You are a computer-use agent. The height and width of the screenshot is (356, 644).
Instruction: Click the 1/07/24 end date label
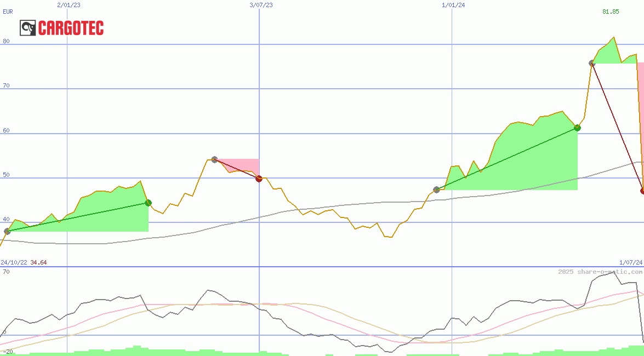pyautogui.click(x=630, y=263)
